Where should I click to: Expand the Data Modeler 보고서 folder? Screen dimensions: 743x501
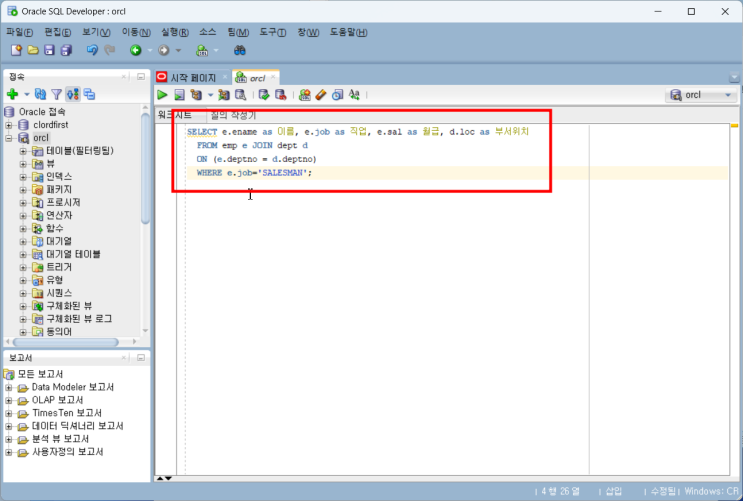(x=9, y=388)
